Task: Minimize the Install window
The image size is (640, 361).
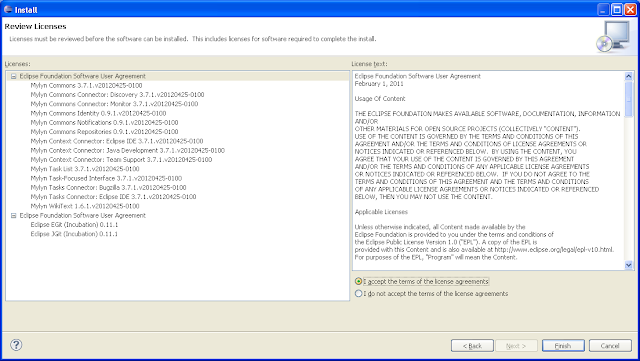Action: click(x=604, y=9)
